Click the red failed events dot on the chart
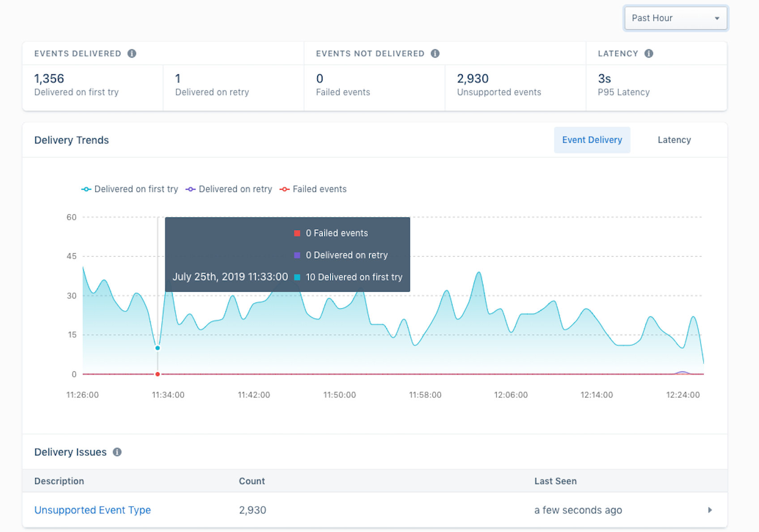 pos(157,374)
